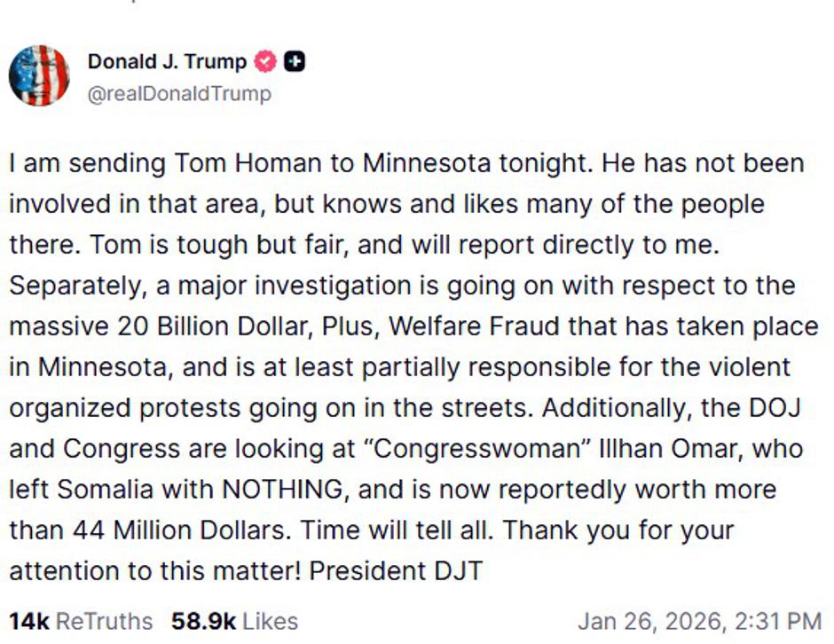
Task: Click the "Time will tell all" sentence
Action: (401, 530)
